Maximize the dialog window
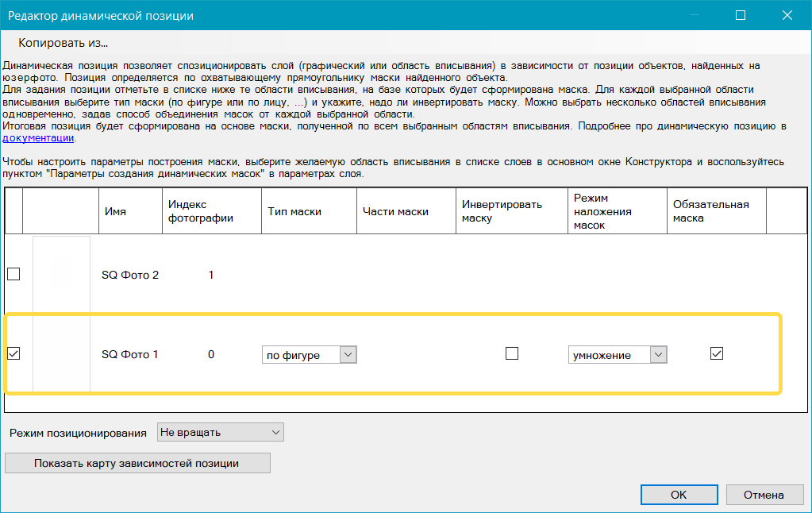Screen dimensions: 812x513 point(741,15)
